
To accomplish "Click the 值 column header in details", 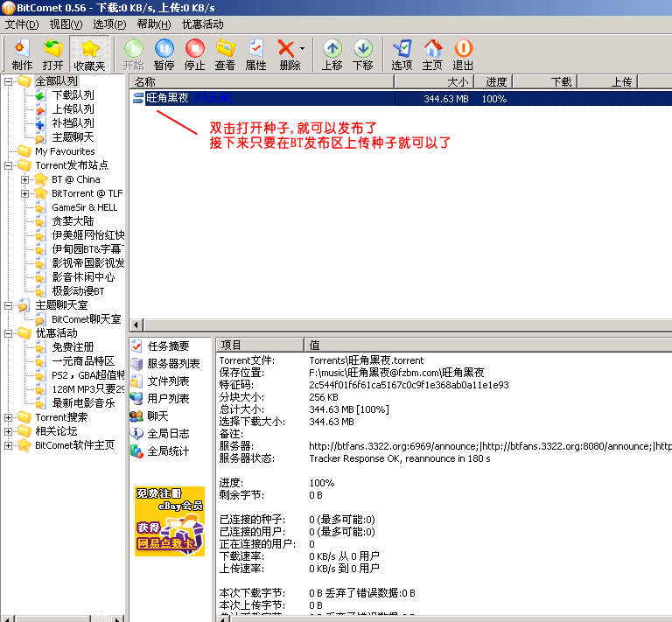I will pos(488,345).
